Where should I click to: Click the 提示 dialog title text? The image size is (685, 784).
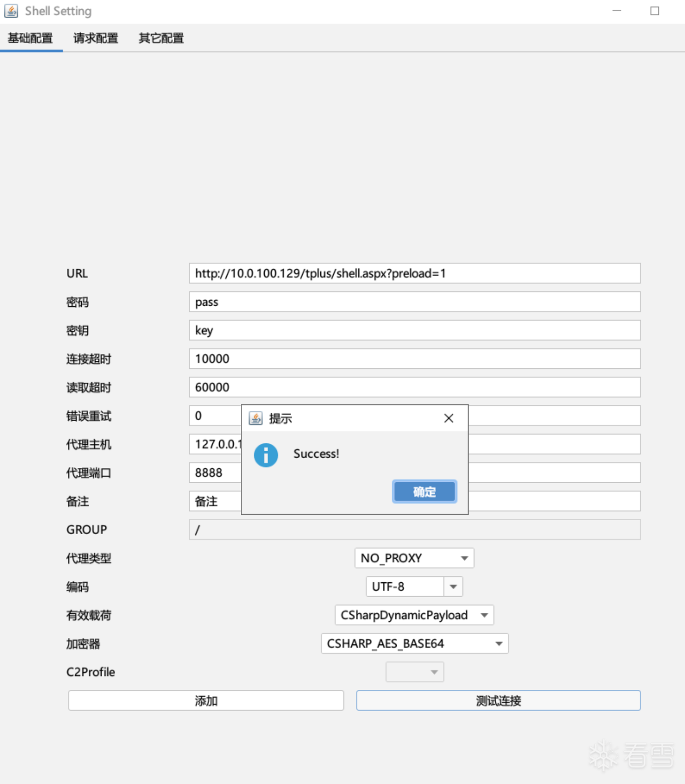point(281,419)
